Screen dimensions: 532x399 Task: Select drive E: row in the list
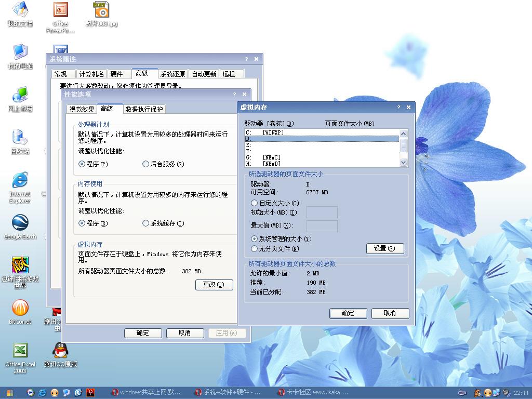point(322,145)
